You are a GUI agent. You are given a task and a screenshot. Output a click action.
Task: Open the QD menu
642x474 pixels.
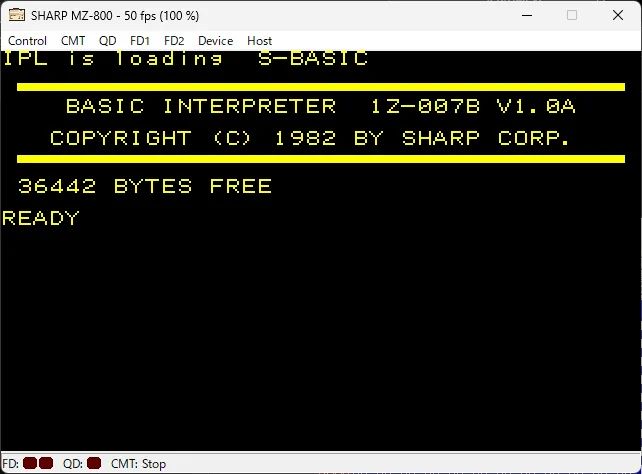pos(108,41)
